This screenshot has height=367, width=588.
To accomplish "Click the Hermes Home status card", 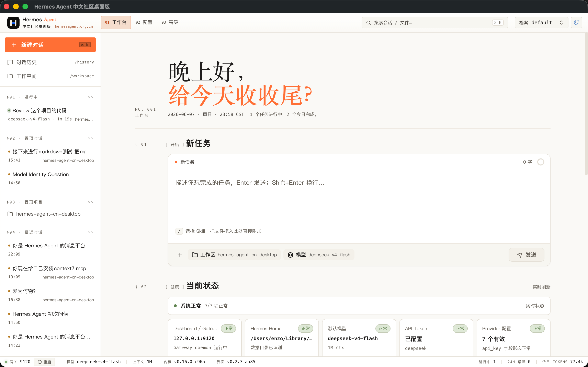I will (282, 338).
